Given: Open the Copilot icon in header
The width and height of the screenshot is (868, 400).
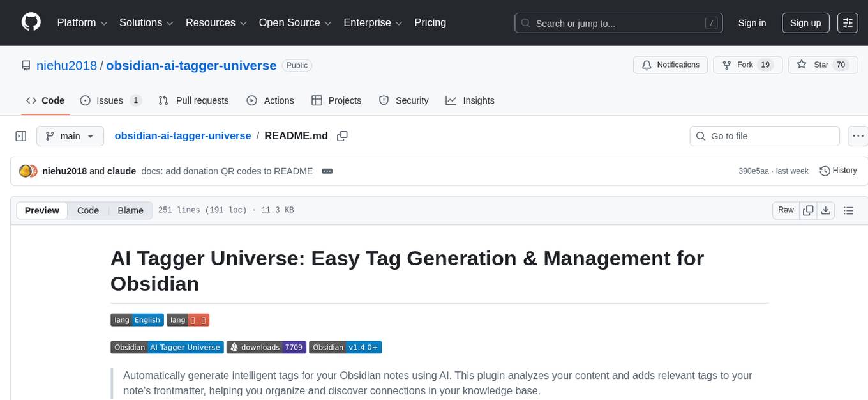Looking at the screenshot, I should point(848,23).
